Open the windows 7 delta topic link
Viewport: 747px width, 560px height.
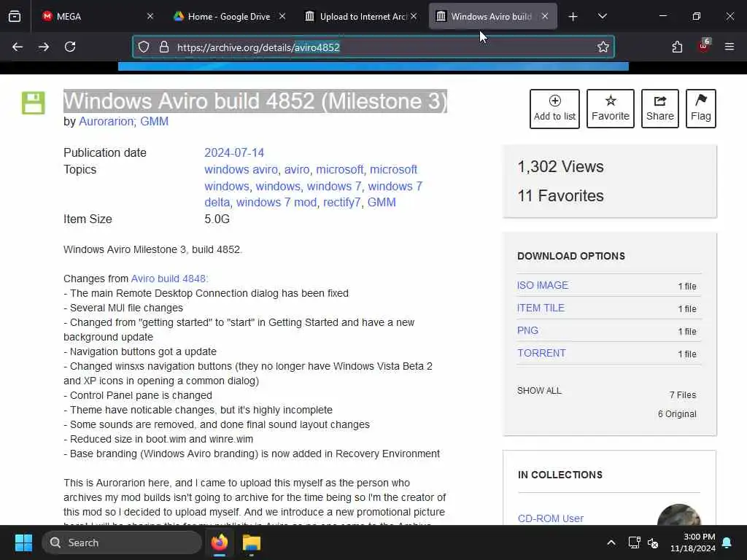[395, 186]
